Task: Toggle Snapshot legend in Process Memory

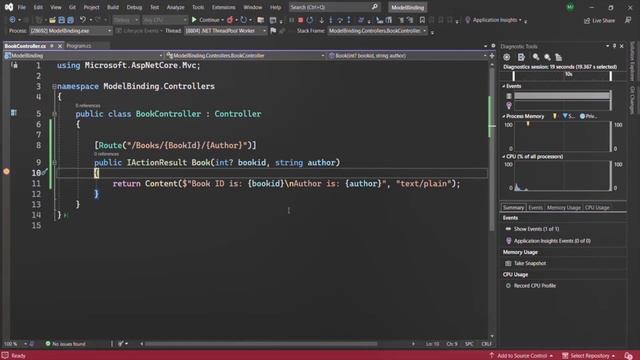Action: (x=568, y=116)
